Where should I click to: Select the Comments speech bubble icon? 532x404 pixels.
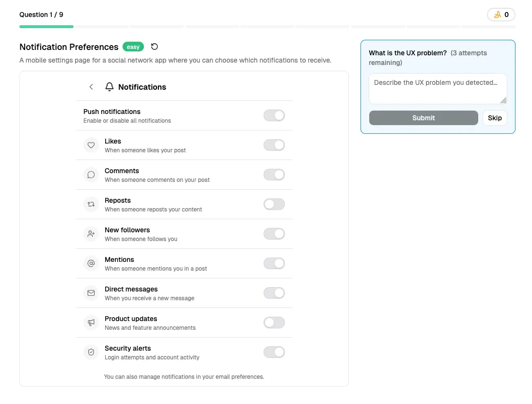coord(91,175)
